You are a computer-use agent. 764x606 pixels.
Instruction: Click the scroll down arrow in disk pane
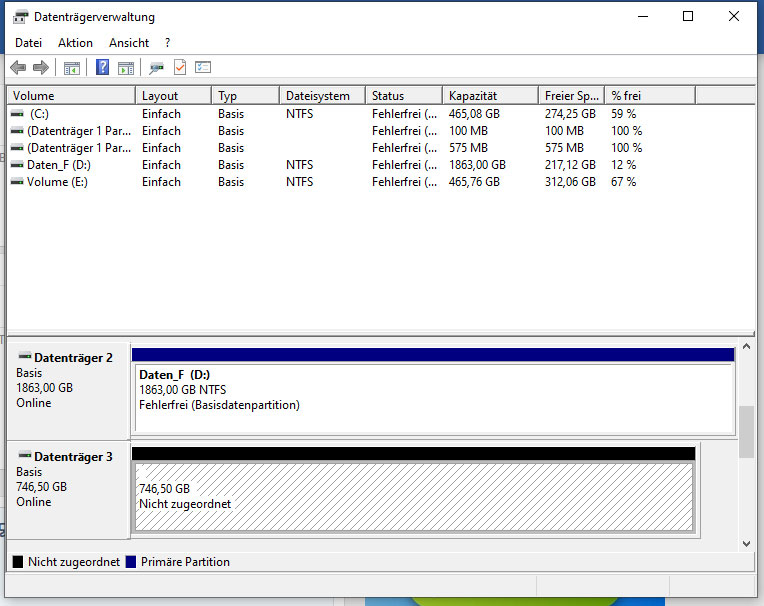point(746,544)
